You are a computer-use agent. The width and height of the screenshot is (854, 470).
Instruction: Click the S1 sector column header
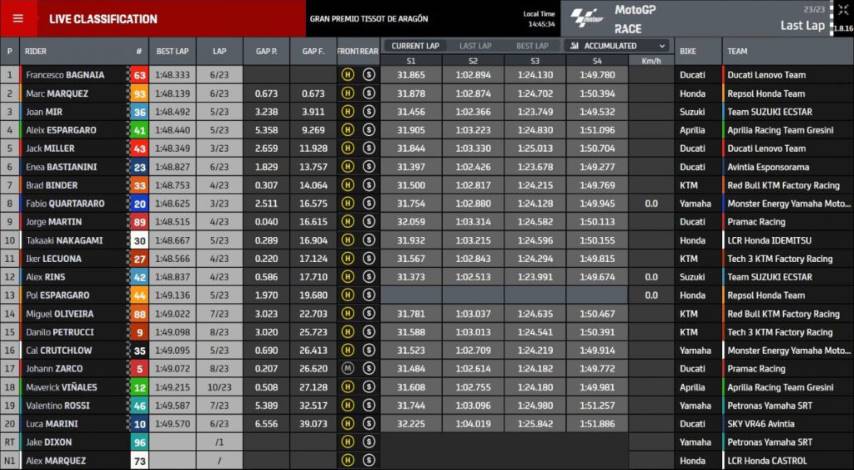pos(411,60)
